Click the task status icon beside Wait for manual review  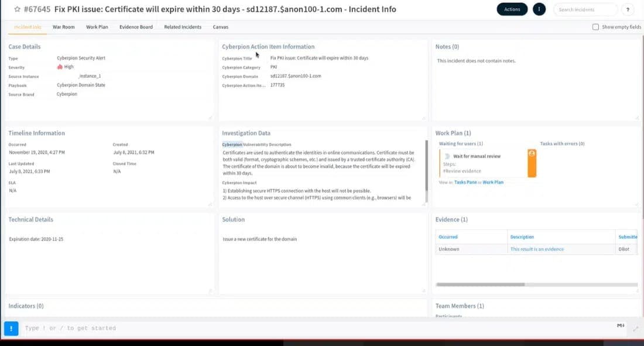pos(447,156)
